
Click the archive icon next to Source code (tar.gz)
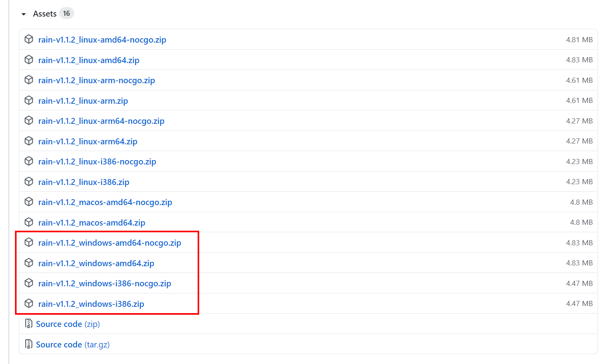29,343
